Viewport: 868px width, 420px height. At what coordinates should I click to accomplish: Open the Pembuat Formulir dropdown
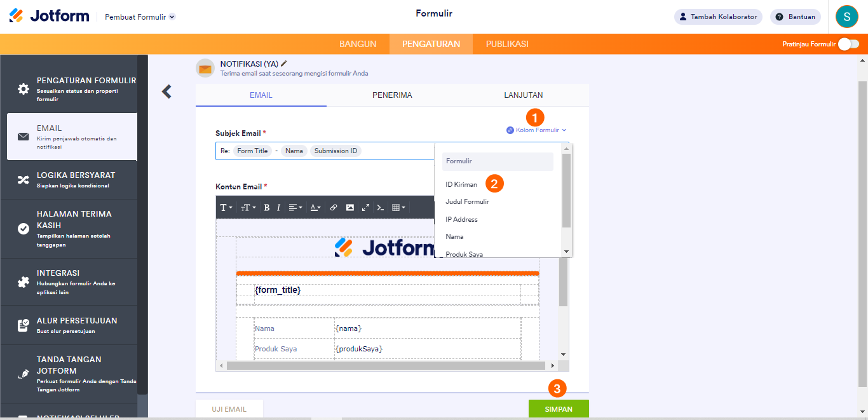(140, 17)
